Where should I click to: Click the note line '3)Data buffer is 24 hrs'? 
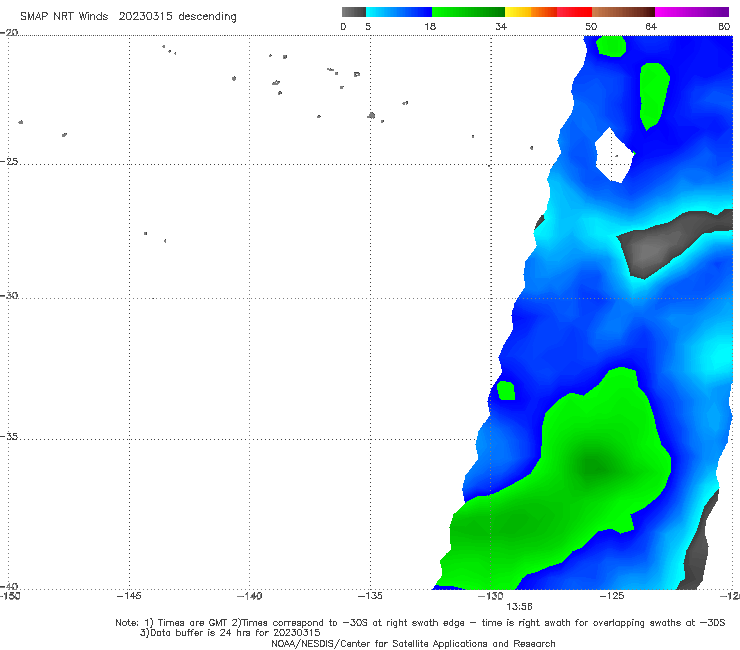pos(230,633)
